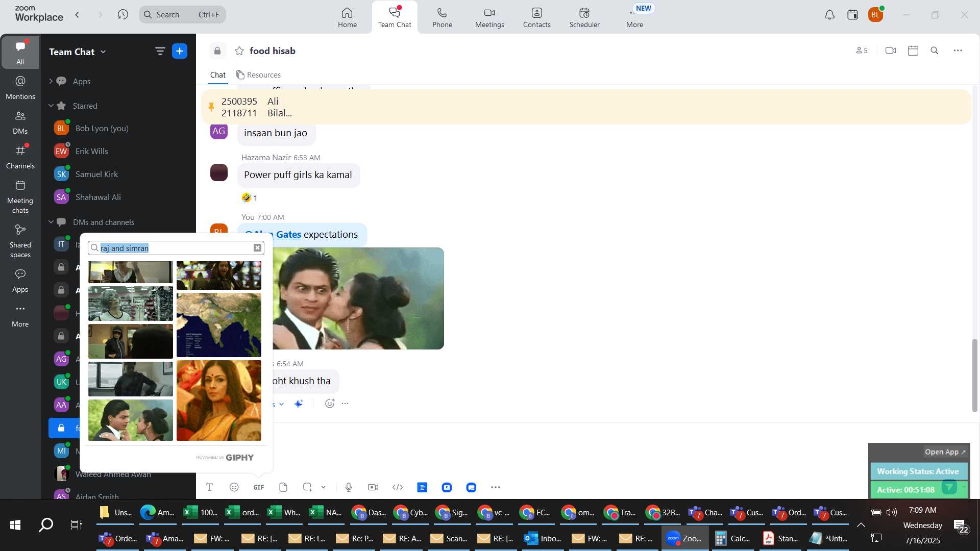Toggle the text formatting tool

click(x=210, y=487)
